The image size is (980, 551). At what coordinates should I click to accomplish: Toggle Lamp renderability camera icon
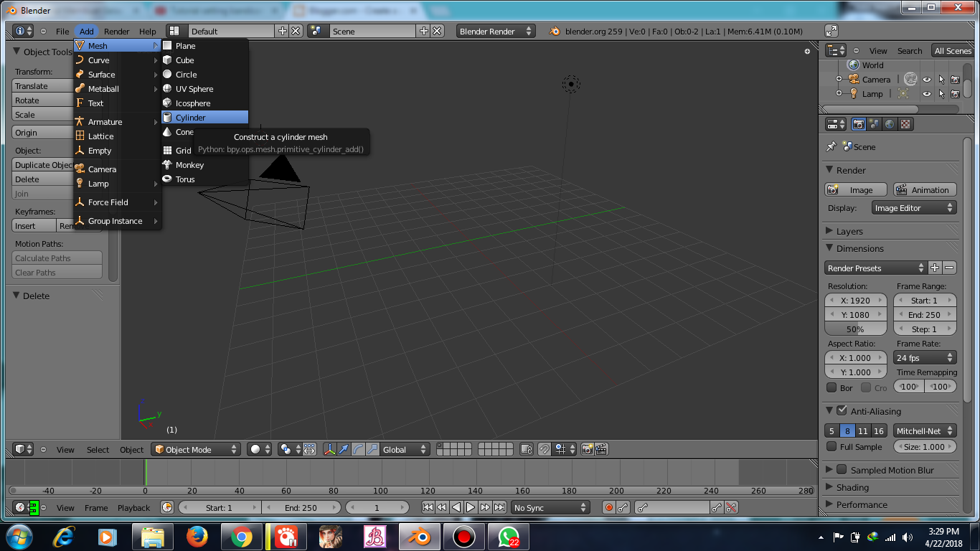956,94
